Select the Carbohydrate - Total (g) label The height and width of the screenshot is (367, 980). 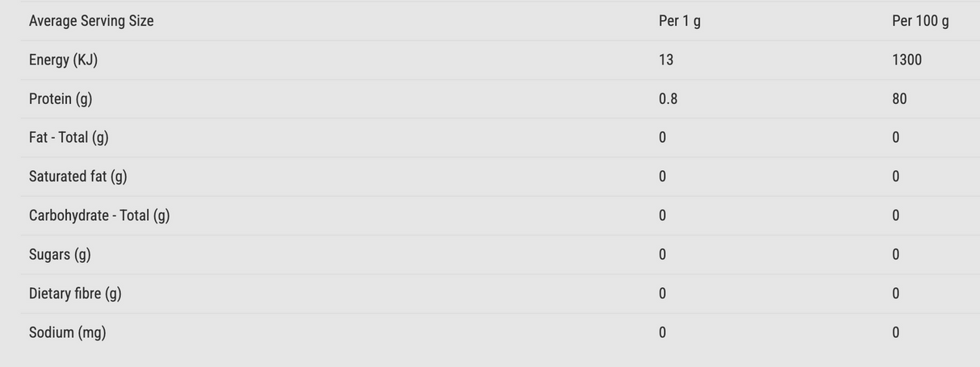(x=99, y=215)
